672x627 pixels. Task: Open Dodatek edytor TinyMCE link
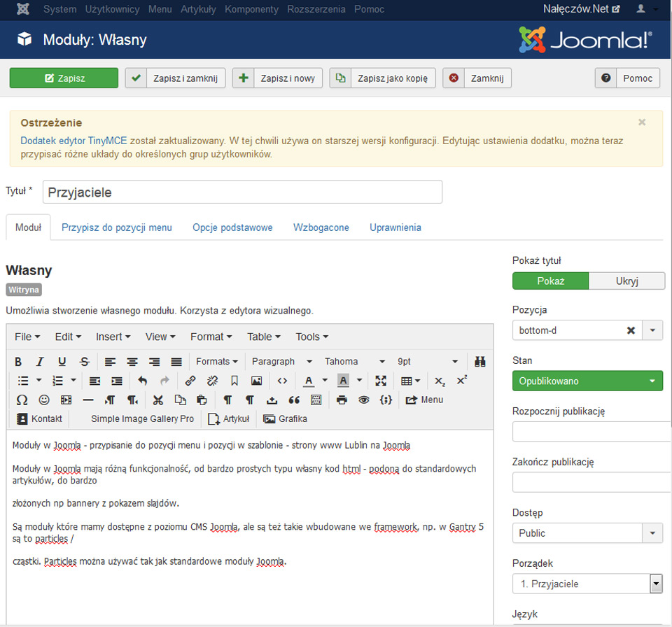click(73, 141)
